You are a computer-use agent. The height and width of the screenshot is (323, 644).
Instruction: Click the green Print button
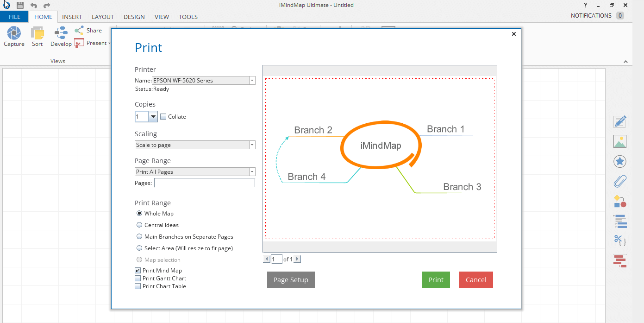[x=436, y=280]
